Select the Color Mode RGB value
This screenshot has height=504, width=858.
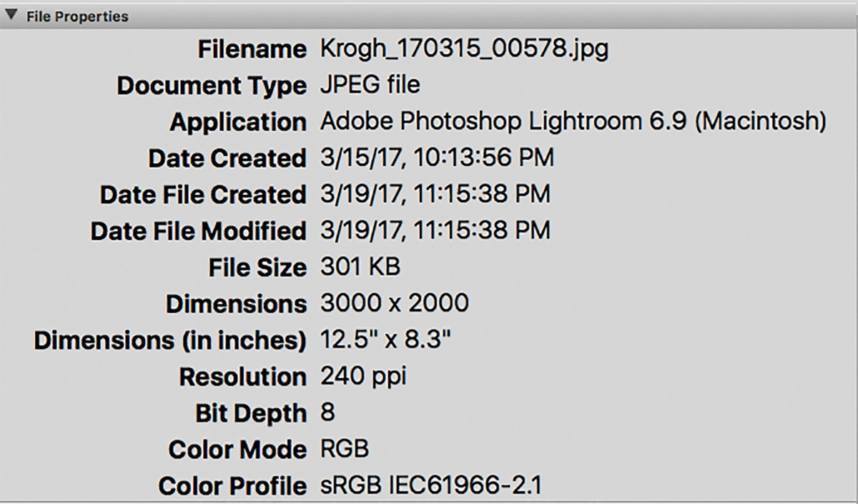click(x=344, y=450)
